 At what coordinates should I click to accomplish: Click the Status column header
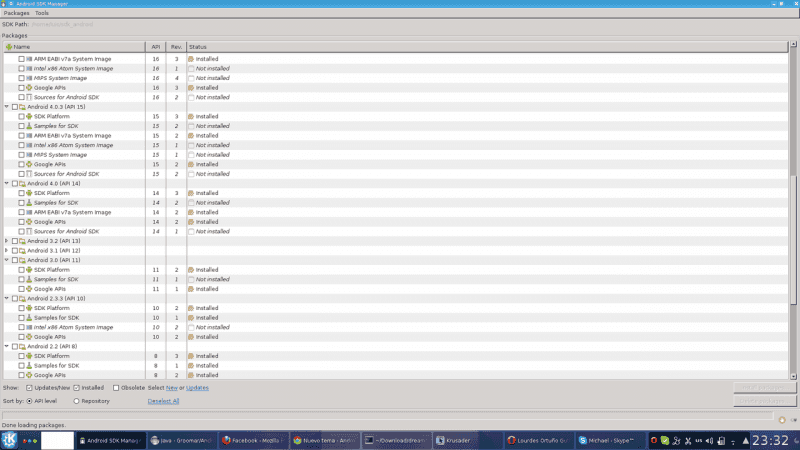click(x=487, y=47)
